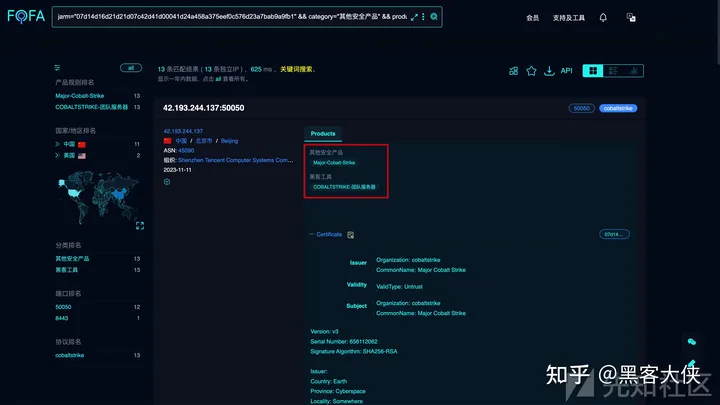Click the 关键词搜索 link
The image size is (720, 405).
[296, 69]
